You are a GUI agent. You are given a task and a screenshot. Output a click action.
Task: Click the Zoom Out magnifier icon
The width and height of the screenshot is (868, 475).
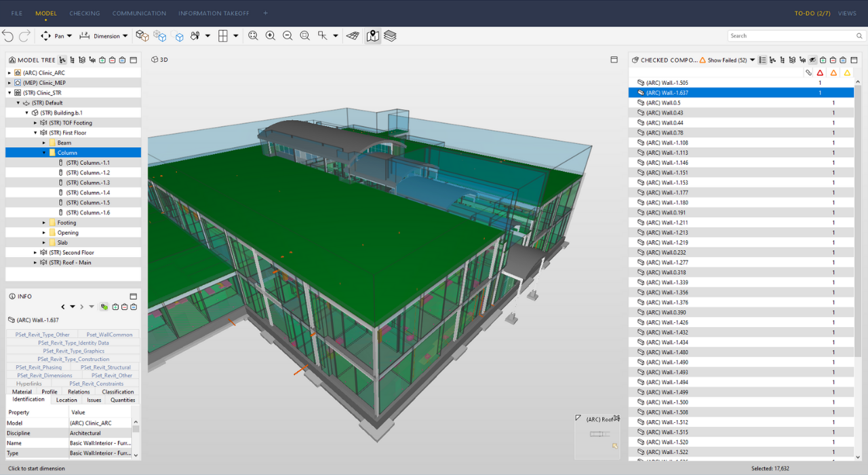click(288, 36)
